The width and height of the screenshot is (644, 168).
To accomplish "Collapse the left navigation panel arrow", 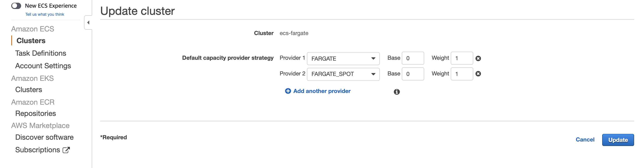I will click(x=88, y=22).
